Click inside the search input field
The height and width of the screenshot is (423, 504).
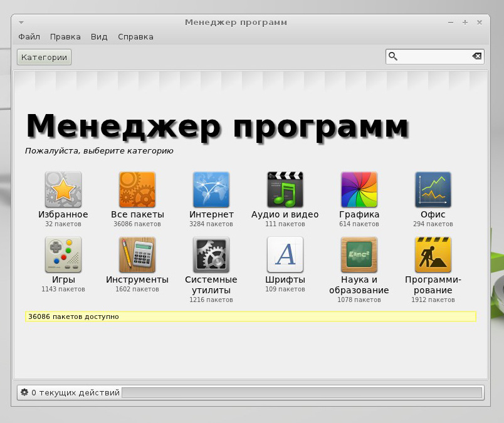click(x=434, y=56)
